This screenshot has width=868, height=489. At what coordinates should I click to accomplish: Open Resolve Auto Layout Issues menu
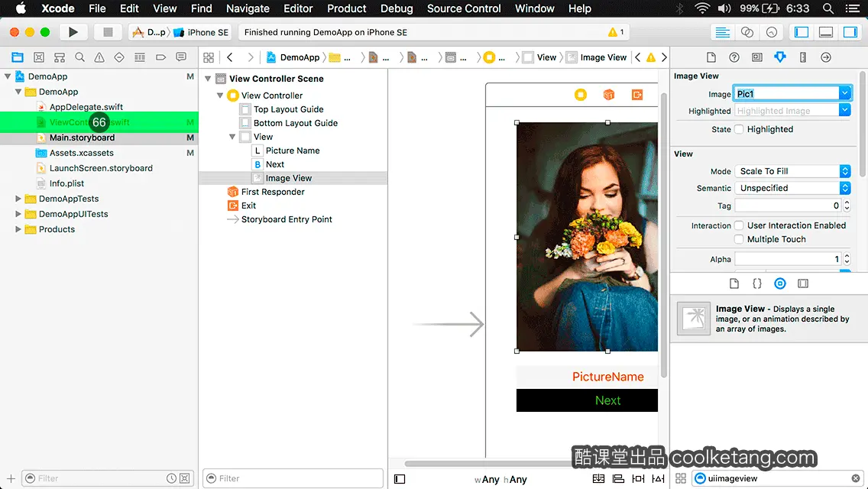[658, 478]
